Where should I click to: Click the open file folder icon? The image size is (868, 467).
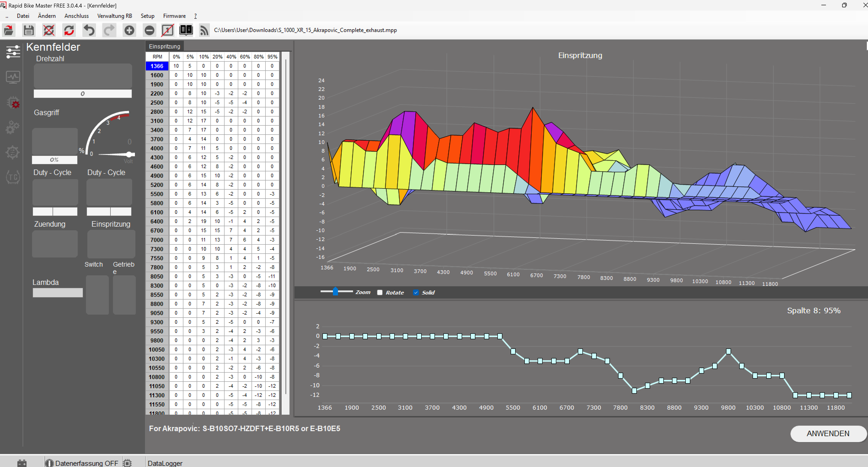tap(9, 30)
